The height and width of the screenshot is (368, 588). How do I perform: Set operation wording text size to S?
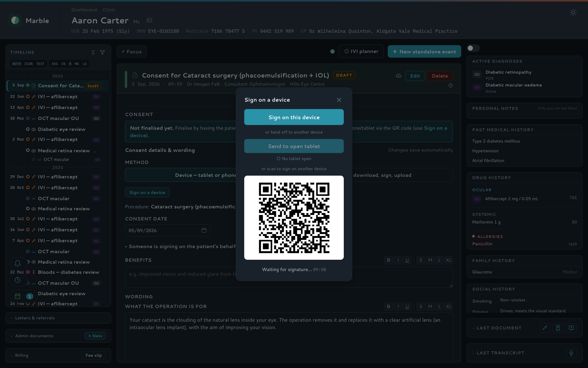421,306
